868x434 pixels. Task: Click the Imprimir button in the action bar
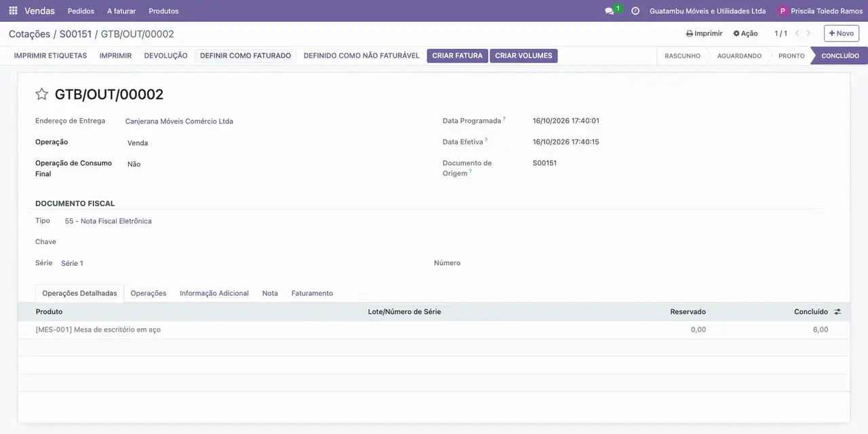coord(115,56)
